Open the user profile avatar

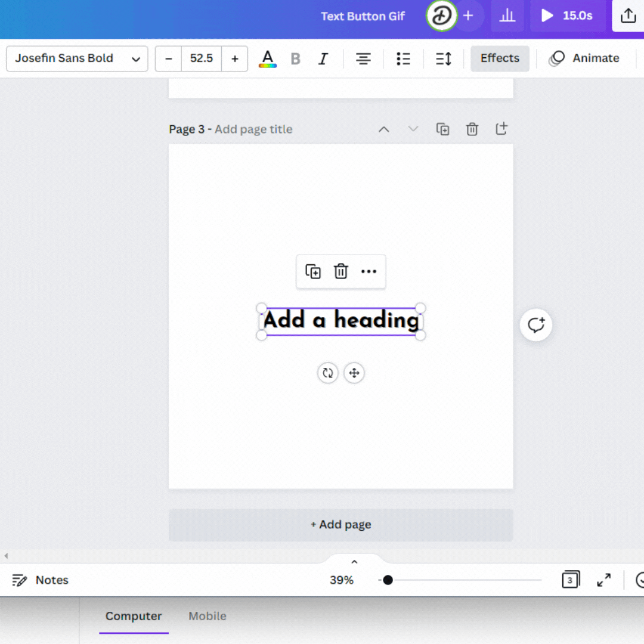pos(441,16)
